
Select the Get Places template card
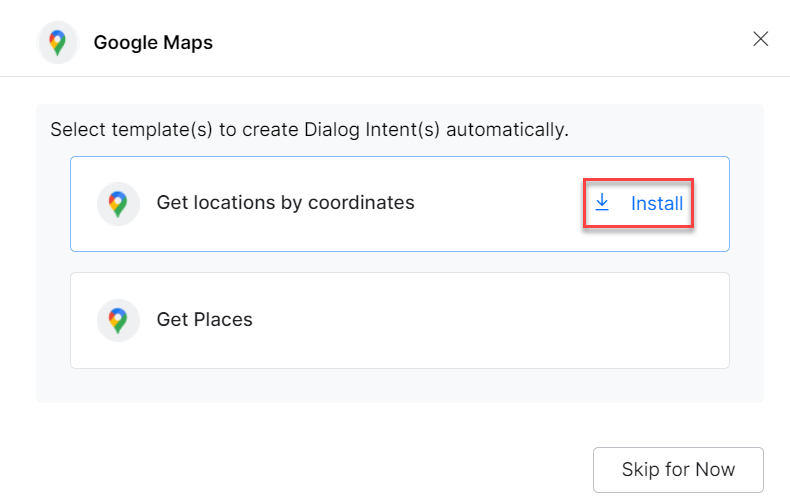[400, 321]
